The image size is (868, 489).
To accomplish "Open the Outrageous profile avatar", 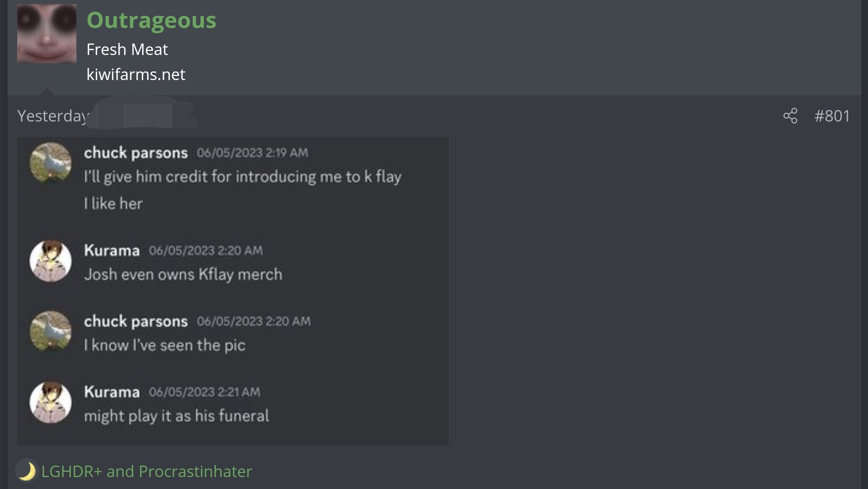I will (47, 34).
